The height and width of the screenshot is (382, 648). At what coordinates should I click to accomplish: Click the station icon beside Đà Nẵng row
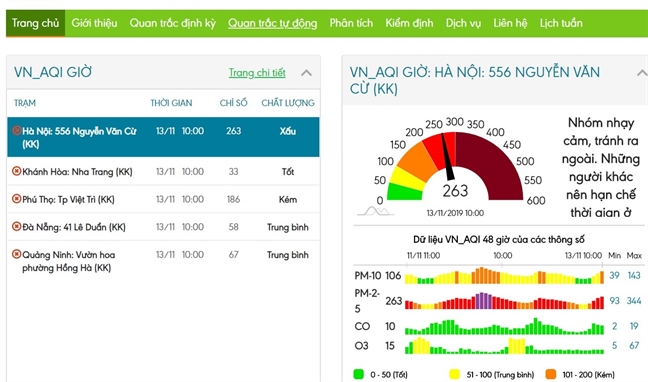click(x=17, y=226)
